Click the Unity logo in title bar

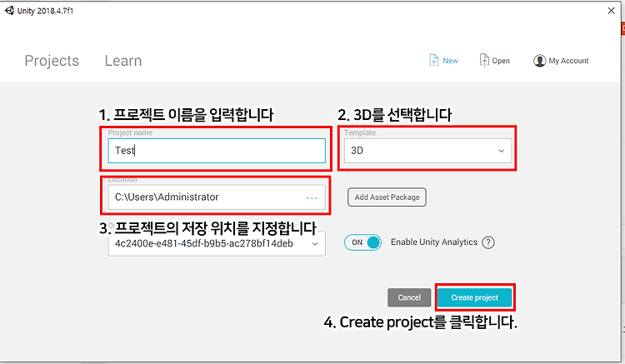(9, 11)
